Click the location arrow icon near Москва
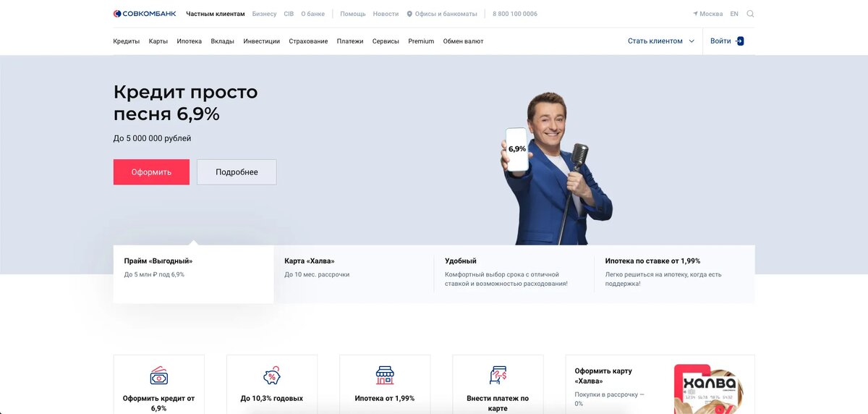 (696, 14)
